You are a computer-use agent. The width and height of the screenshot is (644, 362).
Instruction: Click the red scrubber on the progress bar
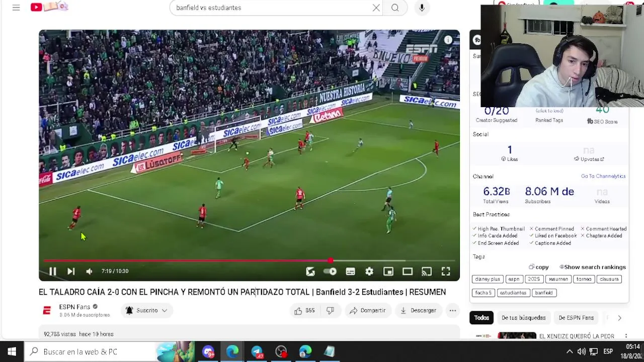[330, 260]
